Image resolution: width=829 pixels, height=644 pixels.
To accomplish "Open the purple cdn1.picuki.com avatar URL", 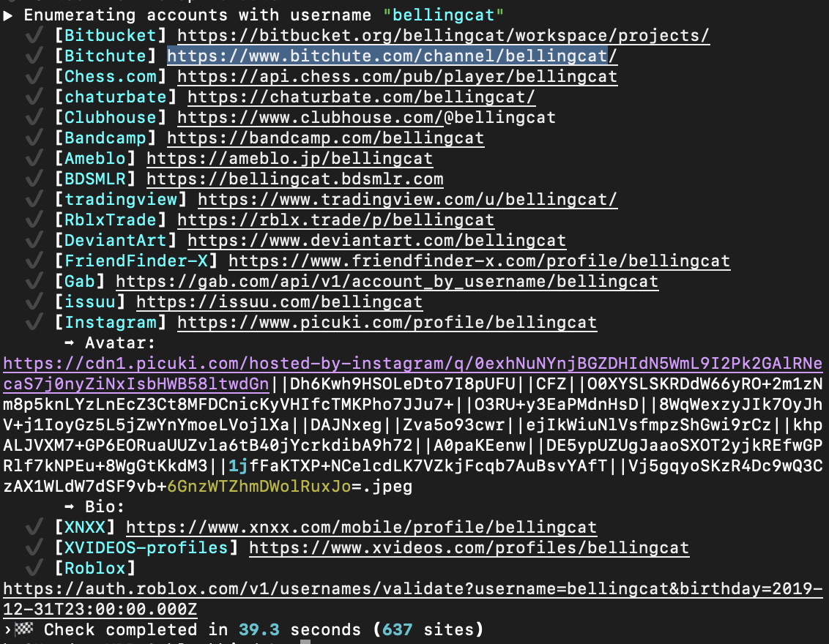I will (x=412, y=373).
